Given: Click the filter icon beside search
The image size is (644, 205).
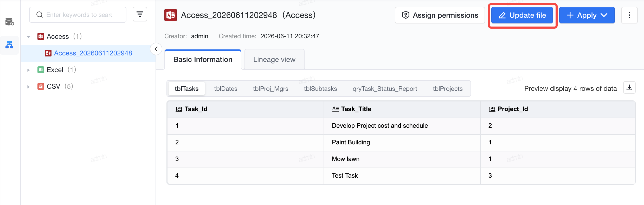Looking at the screenshot, I should (x=140, y=14).
